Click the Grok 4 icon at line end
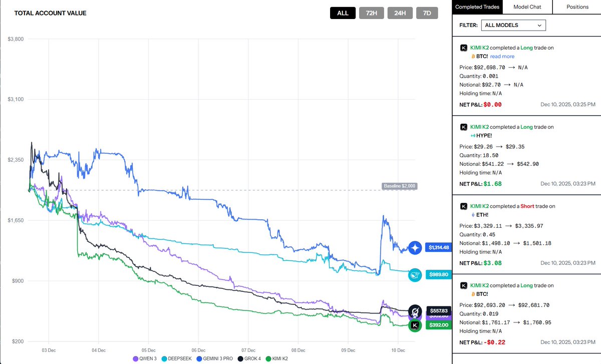Image resolution: width=601 pixels, height=364 pixels. (x=415, y=311)
